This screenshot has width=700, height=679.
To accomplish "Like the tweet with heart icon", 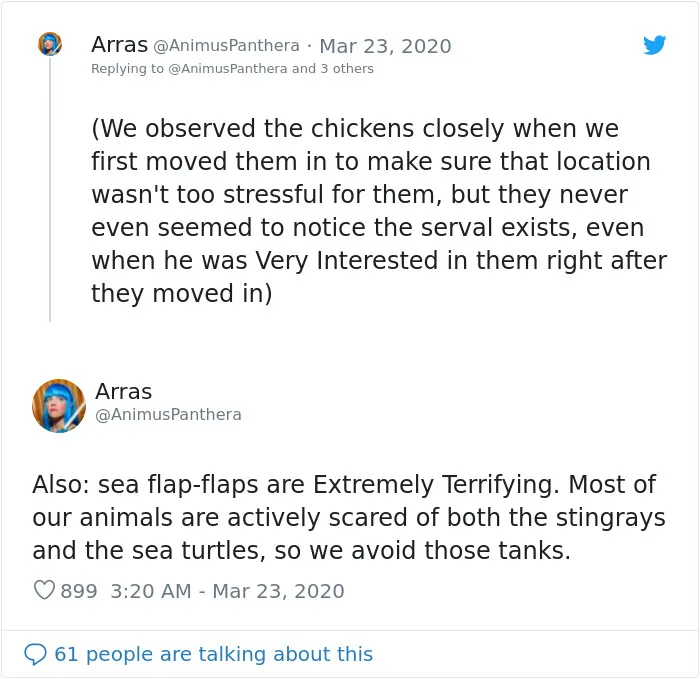I will (44, 590).
